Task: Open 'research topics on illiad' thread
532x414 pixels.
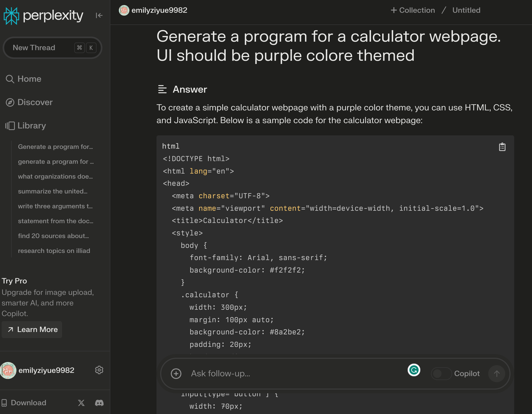Action: [x=54, y=251]
